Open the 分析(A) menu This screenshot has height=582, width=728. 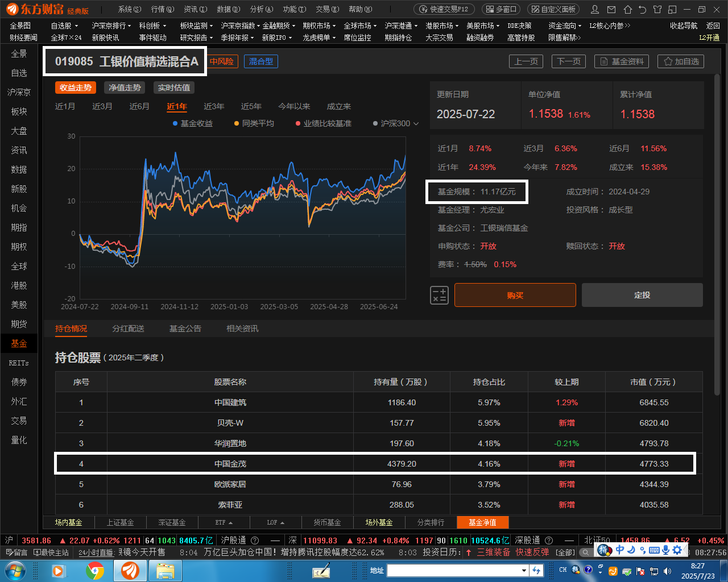click(x=262, y=9)
